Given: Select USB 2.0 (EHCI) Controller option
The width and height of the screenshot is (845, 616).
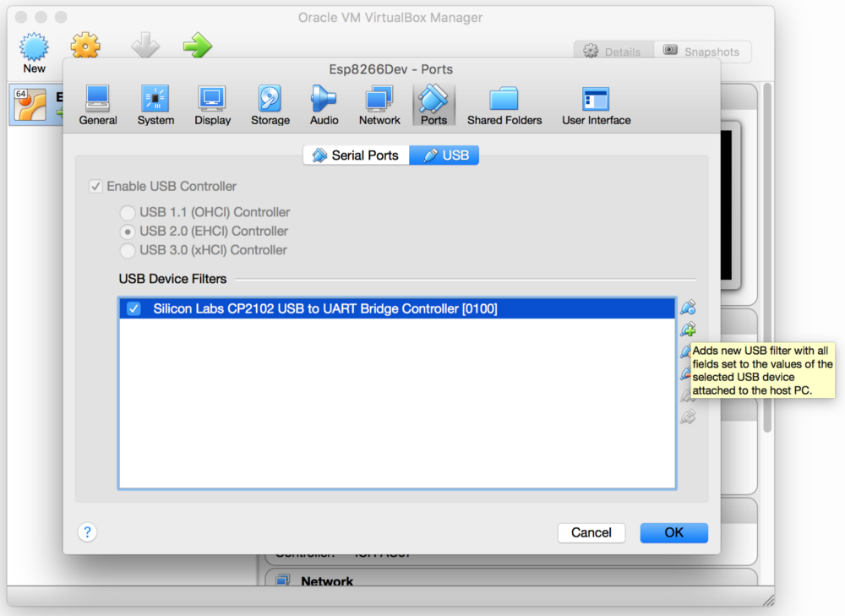Looking at the screenshot, I should pos(127,232).
